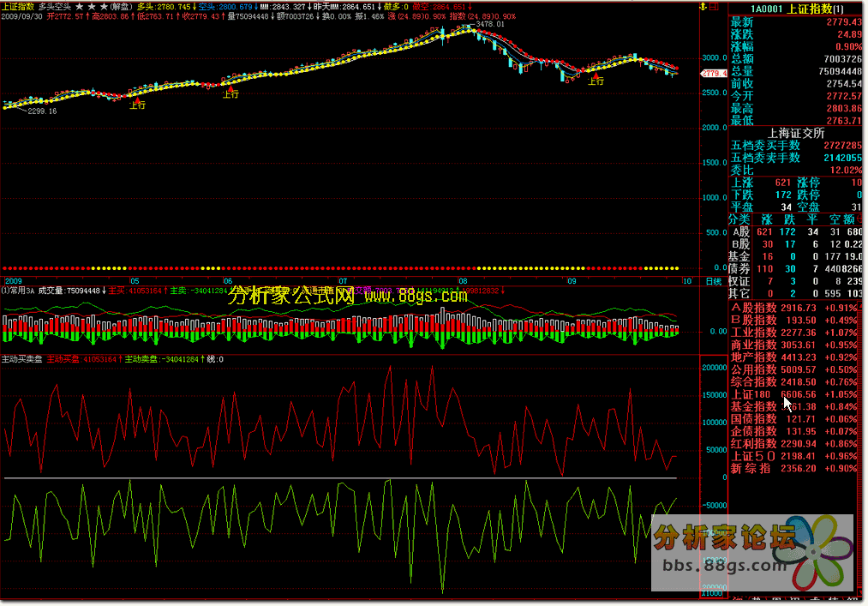Click the 2009 year mark on the time axis
The height and width of the screenshot is (606, 868).
point(14,281)
